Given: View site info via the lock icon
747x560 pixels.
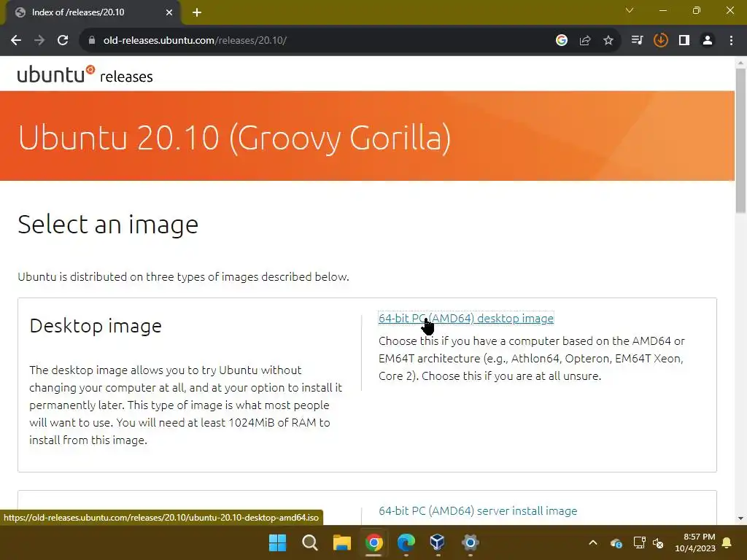Looking at the screenshot, I should pyautogui.click(x=92, y=41).
